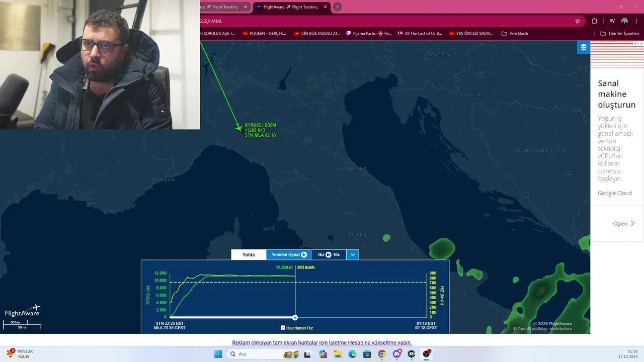
Task: Open the green 77 app on taskbar
Action: click(x=412, y=354)
